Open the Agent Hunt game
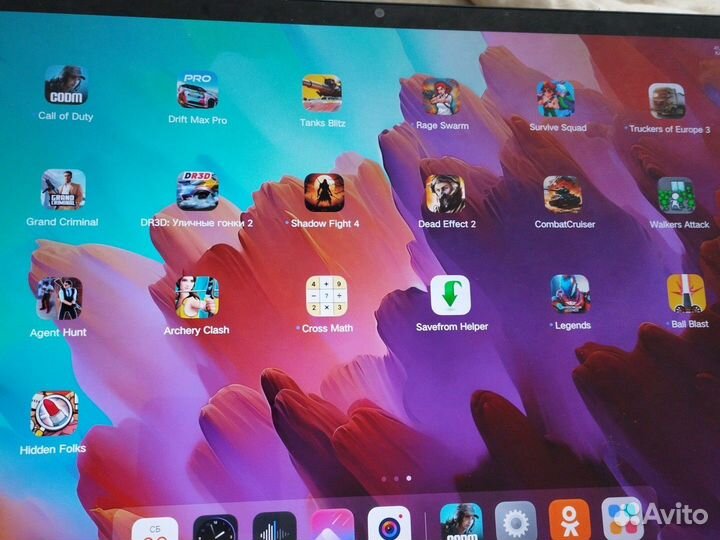720x540 pixels. (60, 298)
